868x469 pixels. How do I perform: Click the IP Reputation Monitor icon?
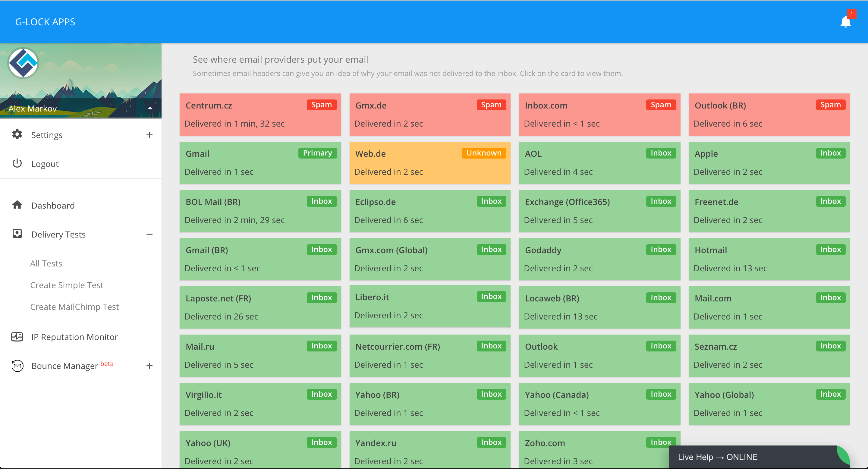[x=17, y=337]
